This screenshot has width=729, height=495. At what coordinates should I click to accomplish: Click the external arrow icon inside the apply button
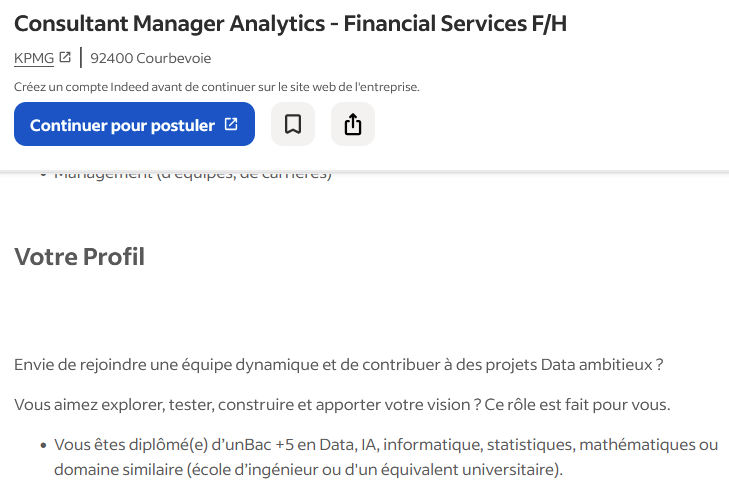pos(231,124)
